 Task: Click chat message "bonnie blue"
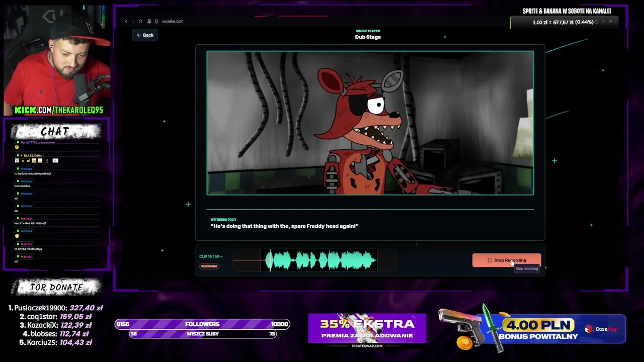tap(22, 186)
